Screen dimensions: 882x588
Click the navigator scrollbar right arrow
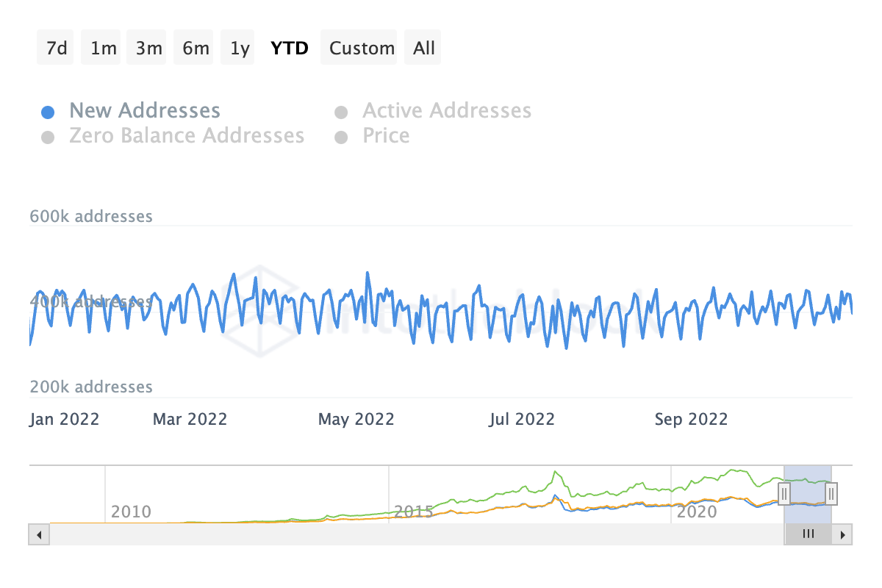pos(842,534)
